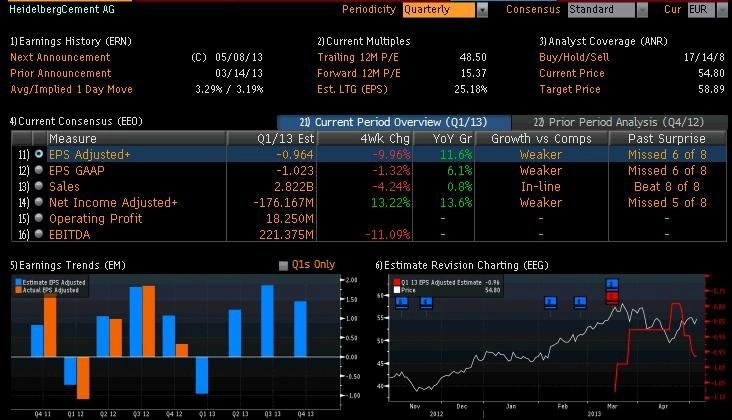732x420 pixels.
Task: Click 'In-line' in the Sales row
Action: coord(541,187)
